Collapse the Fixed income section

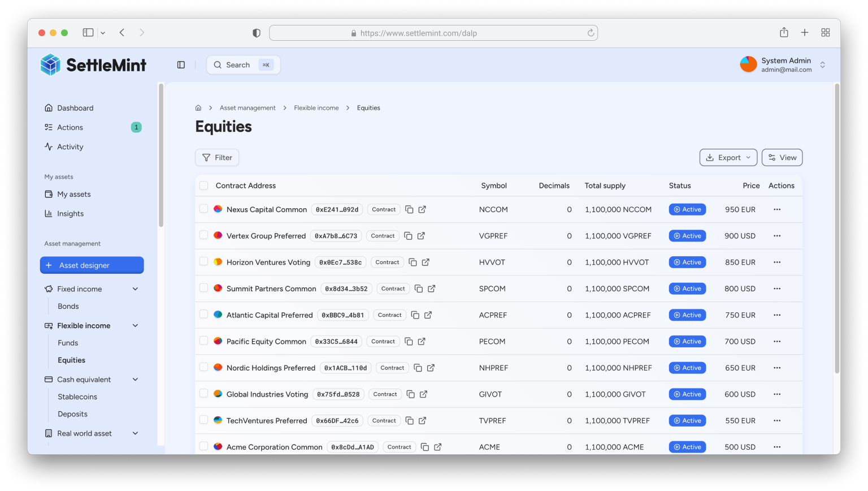(x=134, y=288)
